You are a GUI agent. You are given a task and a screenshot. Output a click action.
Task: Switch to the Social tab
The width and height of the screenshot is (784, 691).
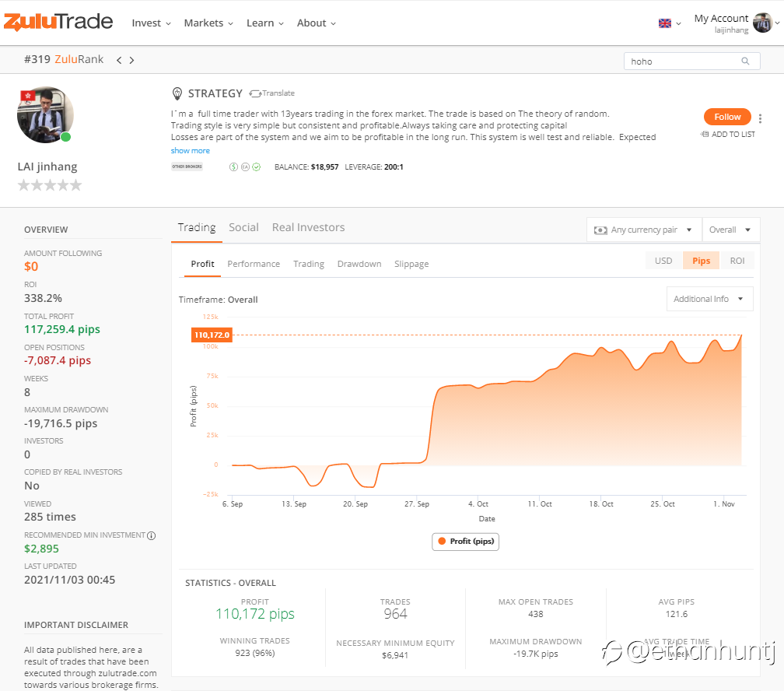(243, 228)
